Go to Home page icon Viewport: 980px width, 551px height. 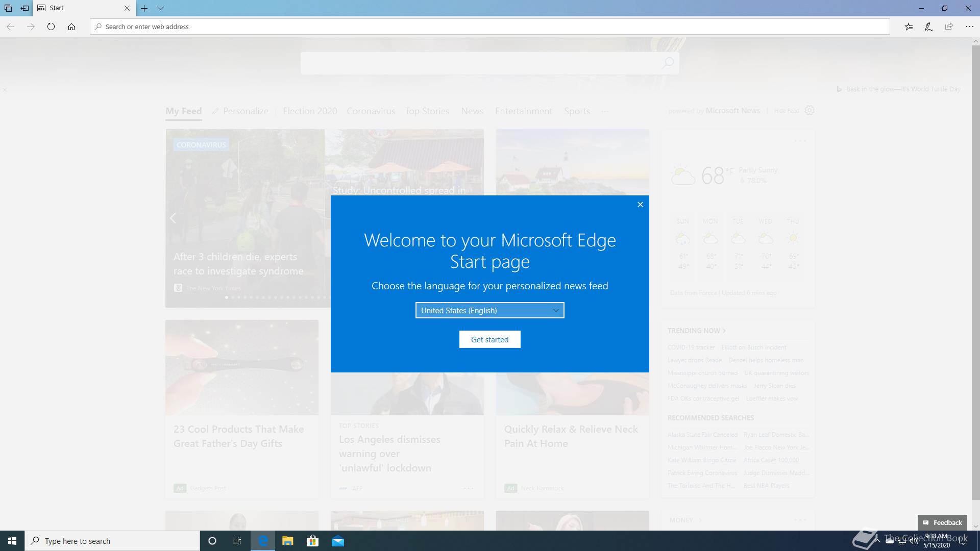click(x=71, y=27)
